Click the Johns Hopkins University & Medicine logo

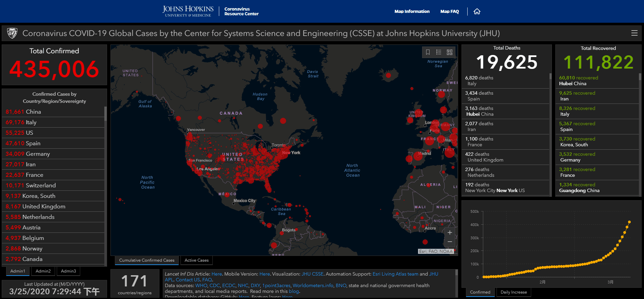pos(188,11)
